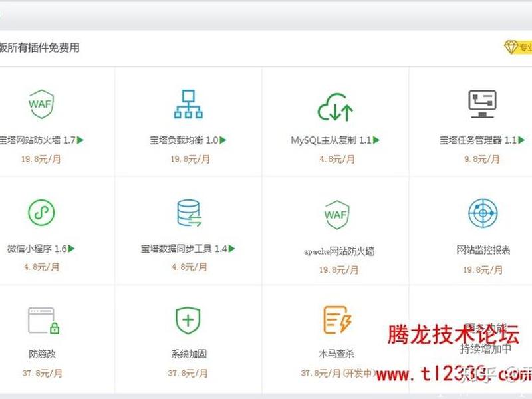Click the 系统加固 price 37.8元/月
Viewport: 532px width, 399px height.
coord(188,373)
